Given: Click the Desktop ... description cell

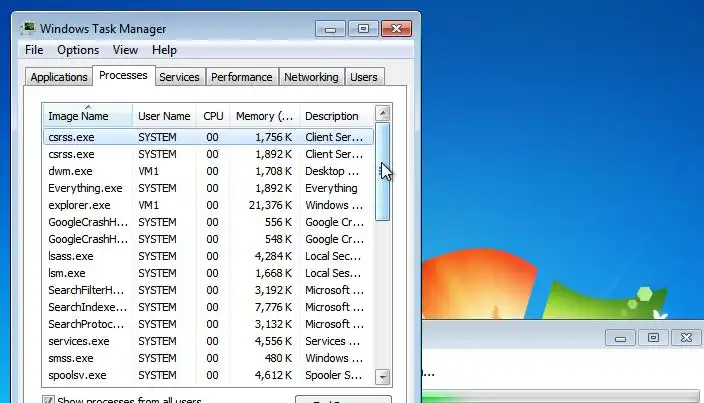Looking at the screenshot, I should pyautogui.click(x=332, y=171).
